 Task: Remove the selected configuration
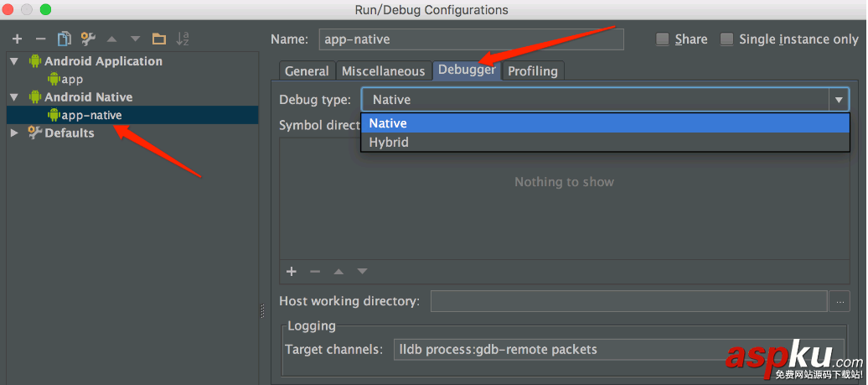(x=40, y=39)
